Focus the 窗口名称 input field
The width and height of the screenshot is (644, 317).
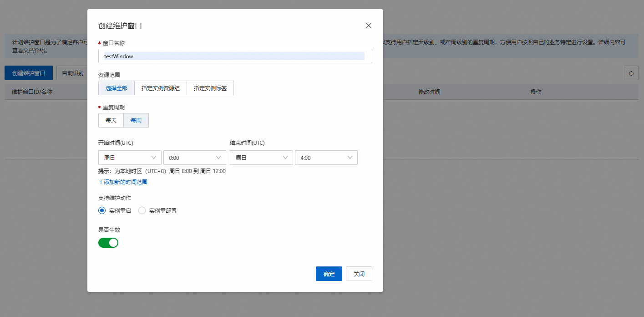coord(235,56)
